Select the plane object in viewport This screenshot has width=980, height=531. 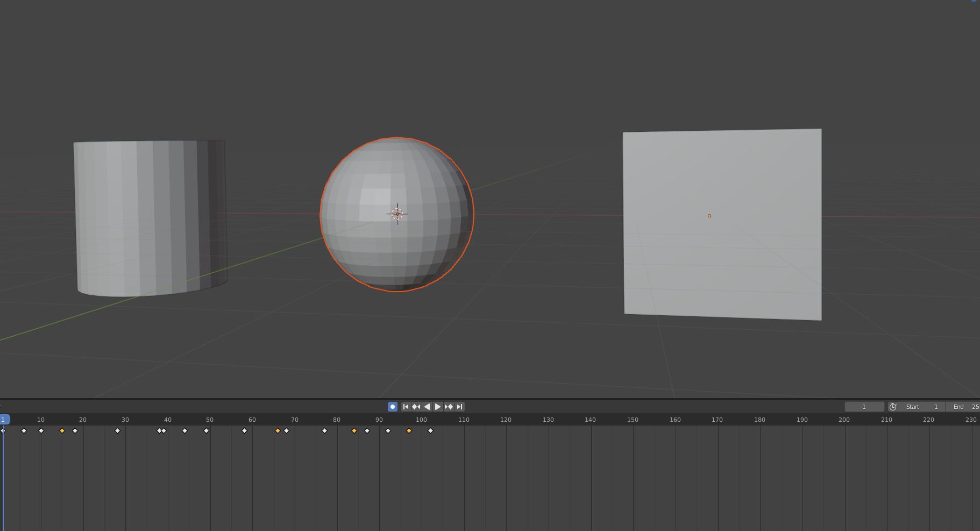(722, 224)
